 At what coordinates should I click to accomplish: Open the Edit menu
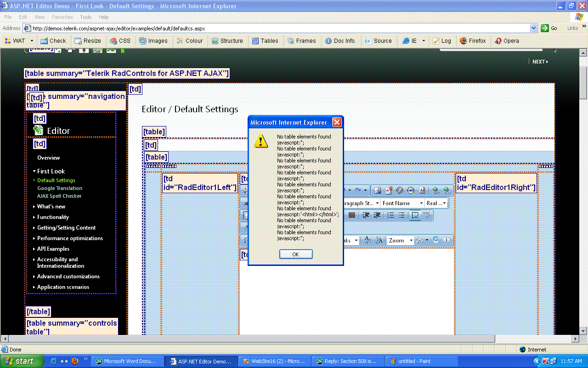pyautogui.click(x=23, y=17)
